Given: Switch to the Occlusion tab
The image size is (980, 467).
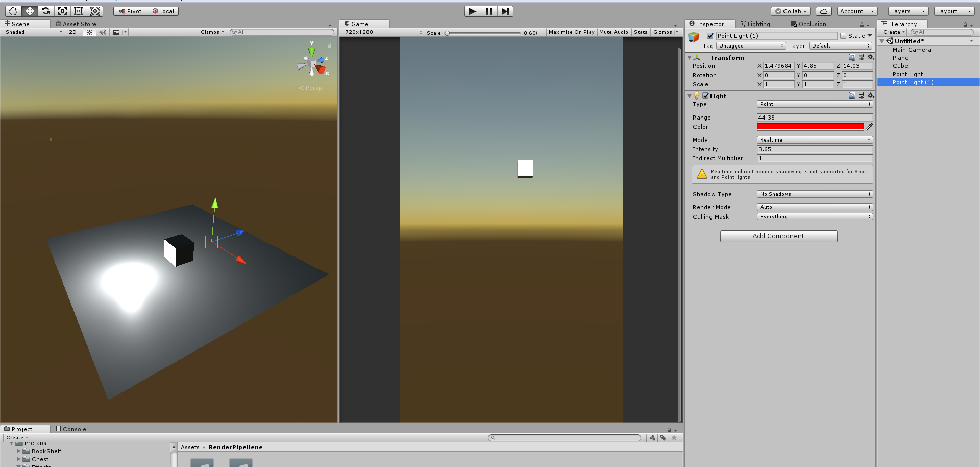Looking at the screenshot, I should (808, 24).
